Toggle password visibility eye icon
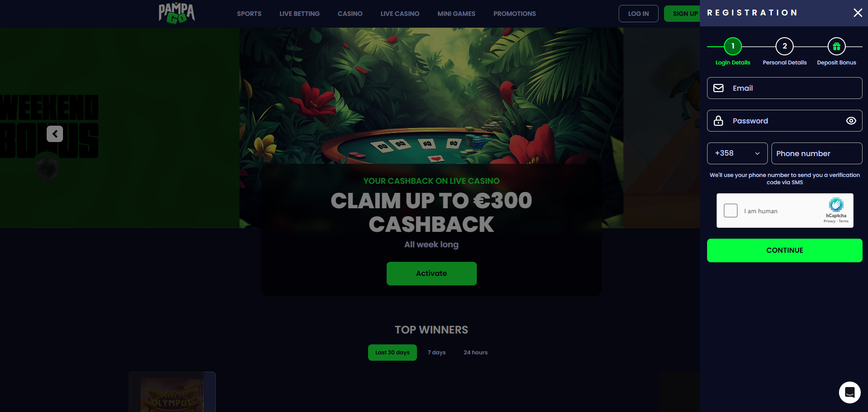This screenshot has height=412, width=868. point(851,121)
